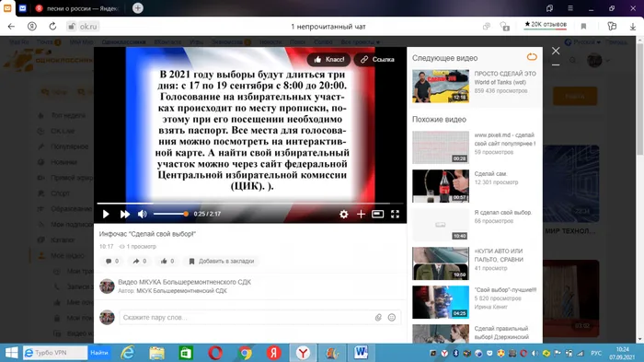
Task: Go back in browser
Action: pos(11,27)
